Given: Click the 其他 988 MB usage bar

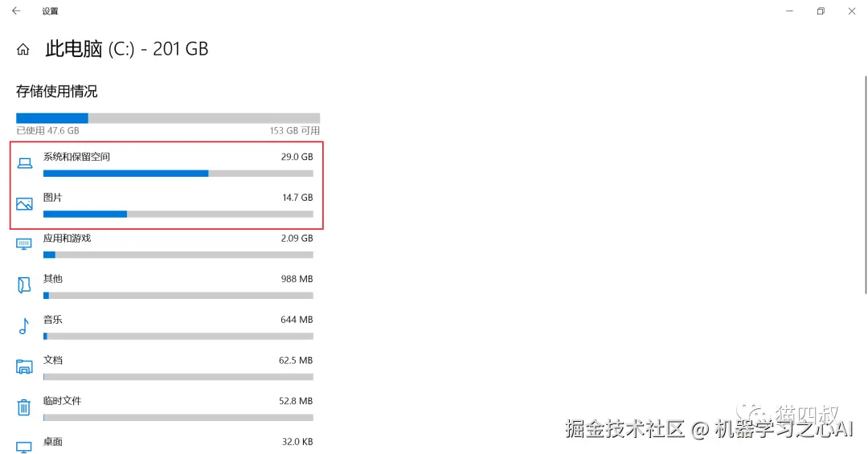Looking at the screenshot, I should pyautogui.click(x=178, y=295).
